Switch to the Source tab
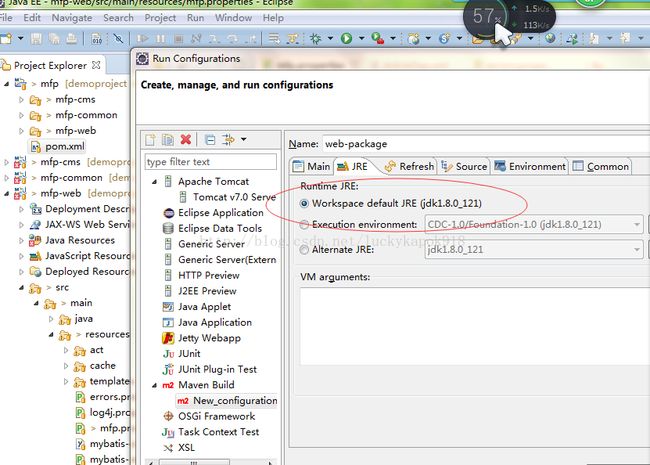Viewport: 650px width, 465px height. click(464, 167)
